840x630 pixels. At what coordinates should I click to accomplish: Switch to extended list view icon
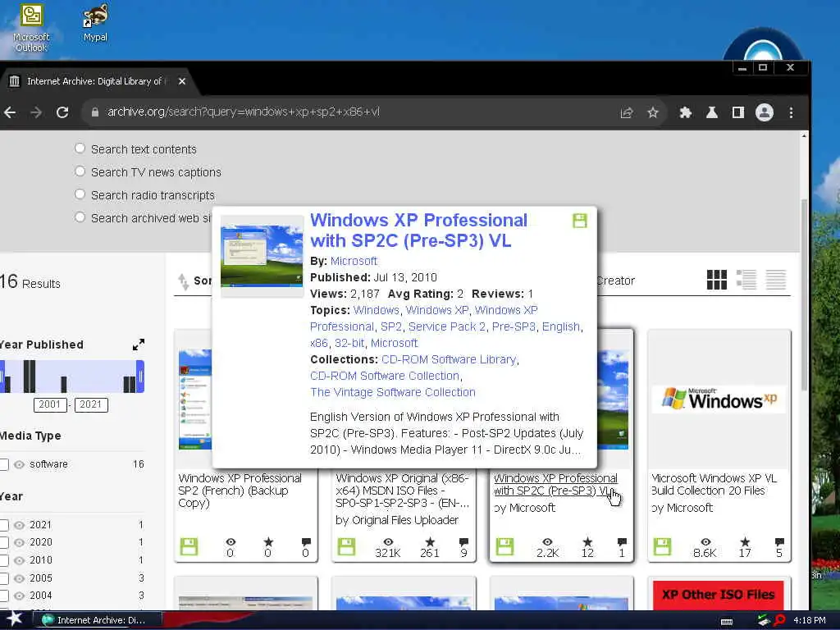[x=746, y=280]
